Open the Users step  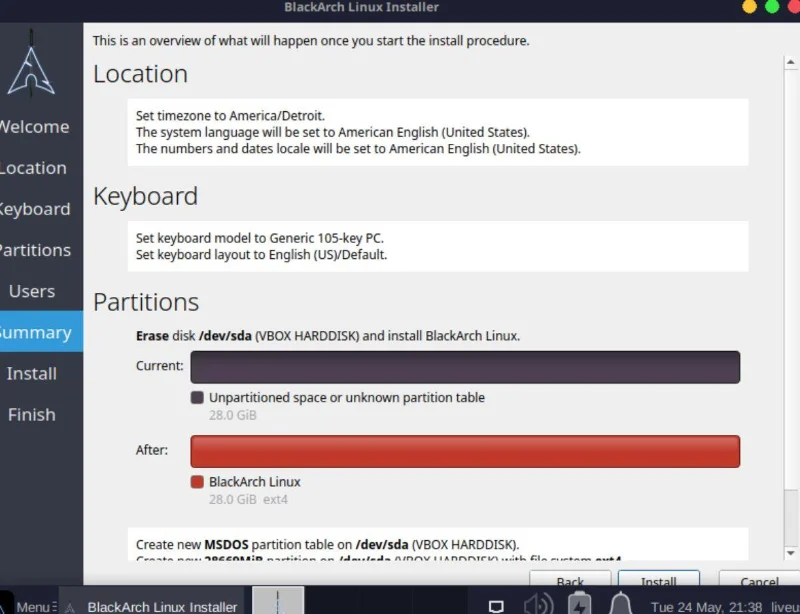(x=32, y=291)
